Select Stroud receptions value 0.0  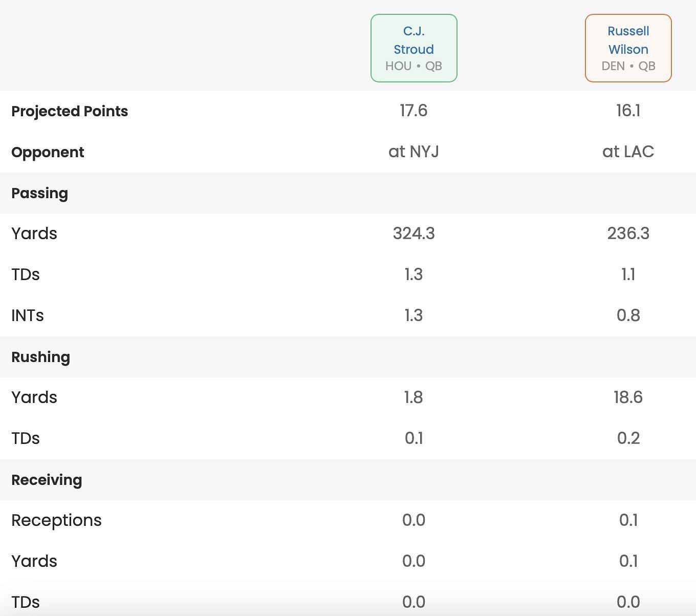tap(414, 520)
